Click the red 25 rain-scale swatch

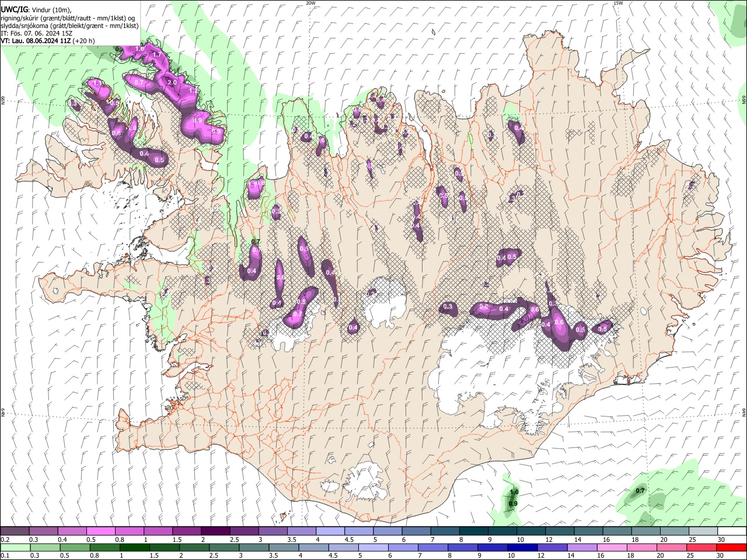pyautogui.click(x=701, y=547)
